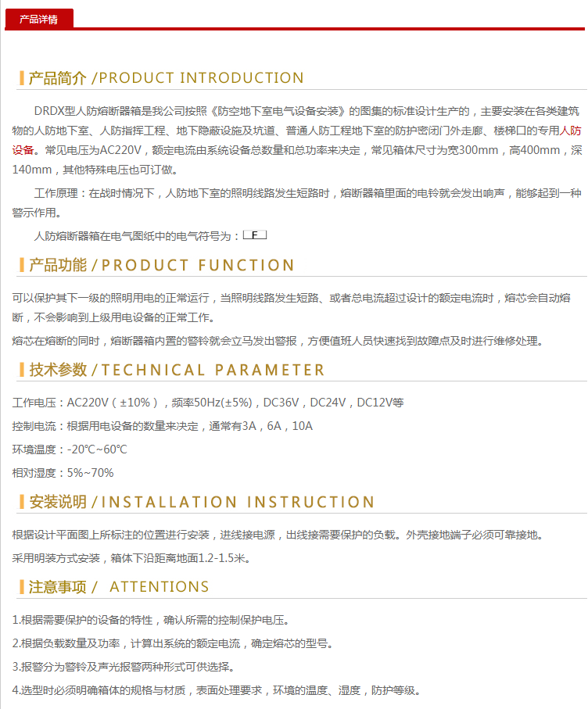Image resolution: width=588 pixels, height=709 pixels.
Task: Click the orange bar marker beside 产品简介
Action: coord(22,78)
